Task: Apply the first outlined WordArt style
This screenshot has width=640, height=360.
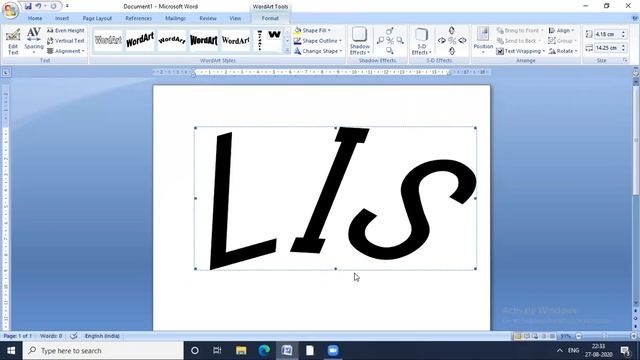Action: tap(108, 40)
